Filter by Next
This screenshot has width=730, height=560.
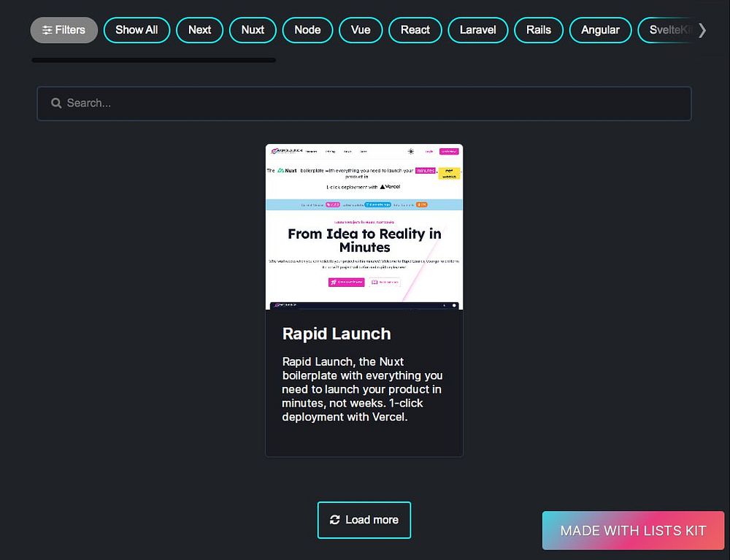click(200, 30)
